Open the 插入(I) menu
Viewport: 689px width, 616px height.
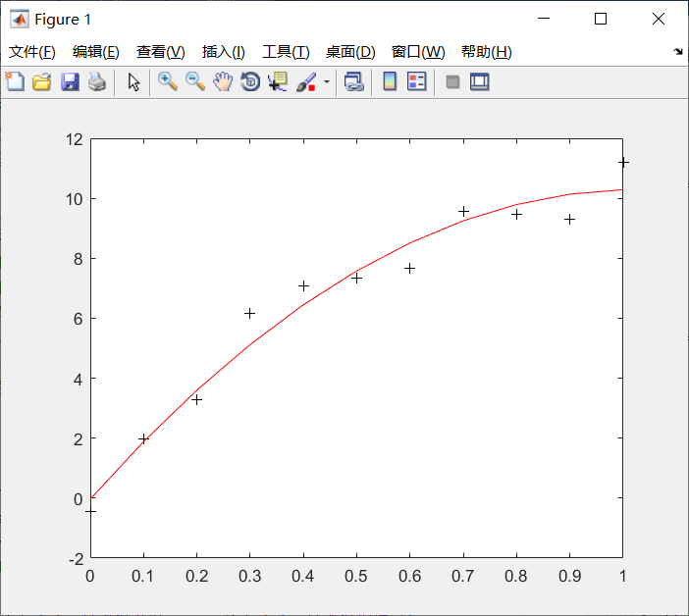[x=223, y=52]
